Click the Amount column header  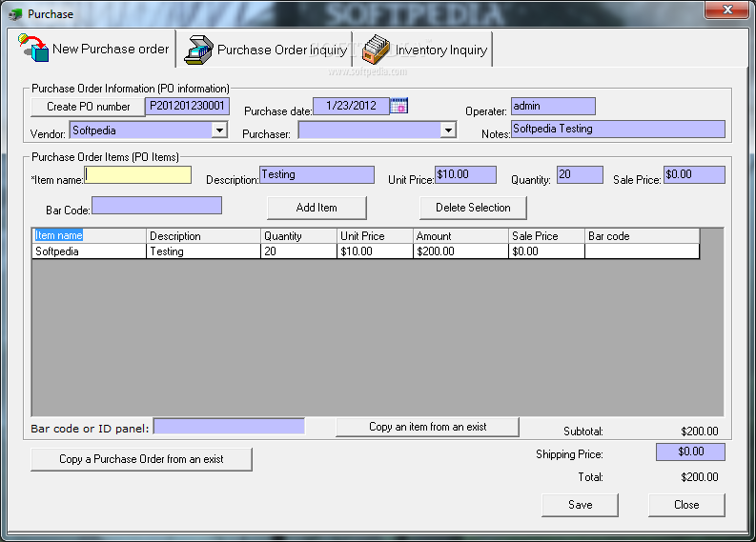pyautogui.click(x=460, y=235)
